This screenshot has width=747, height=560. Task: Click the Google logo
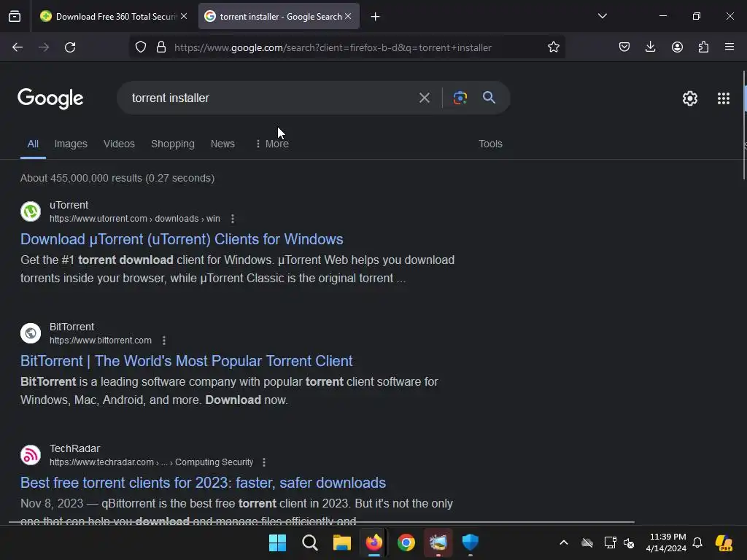50,98
